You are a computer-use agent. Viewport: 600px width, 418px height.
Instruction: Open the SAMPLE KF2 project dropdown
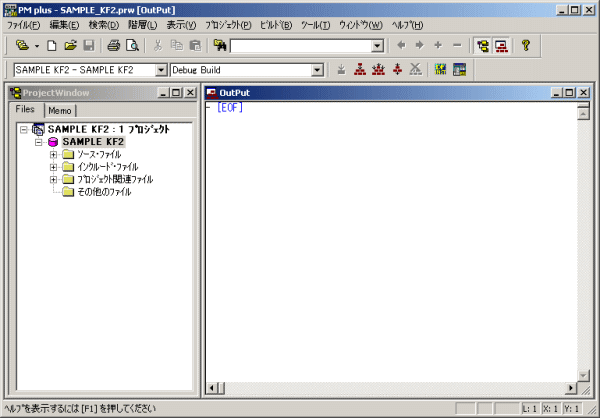pos(161,70)
